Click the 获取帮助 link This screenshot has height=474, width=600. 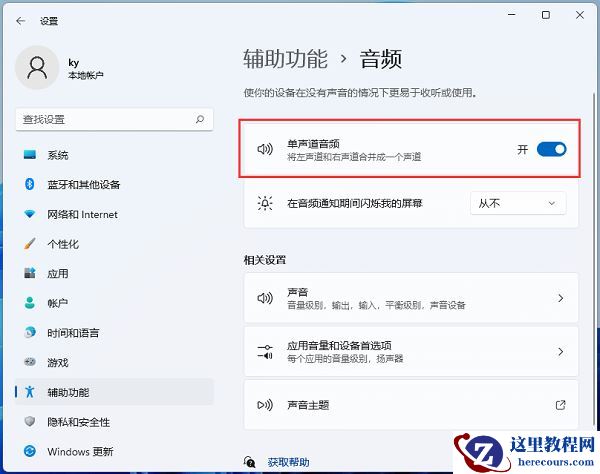289,462
